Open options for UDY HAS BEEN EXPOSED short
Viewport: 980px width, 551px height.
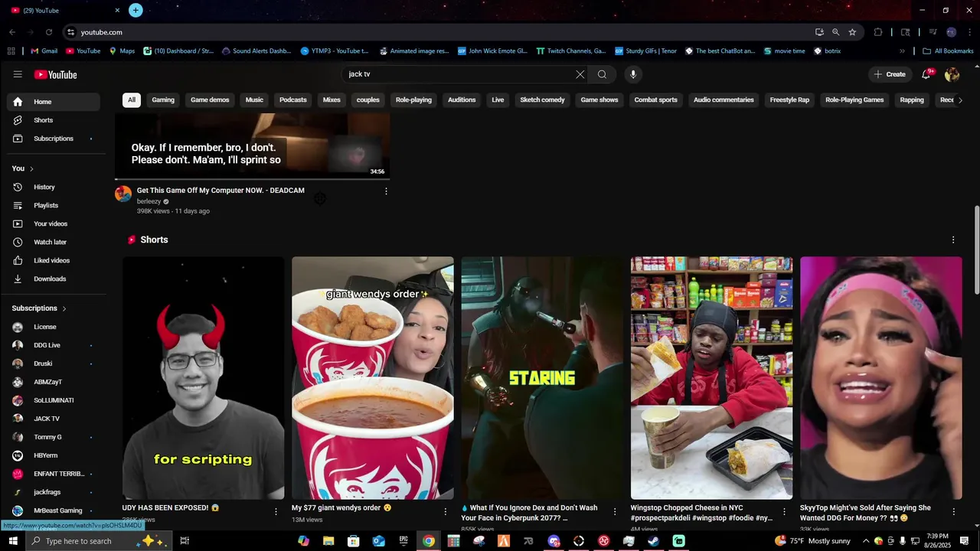coord(276,511)
